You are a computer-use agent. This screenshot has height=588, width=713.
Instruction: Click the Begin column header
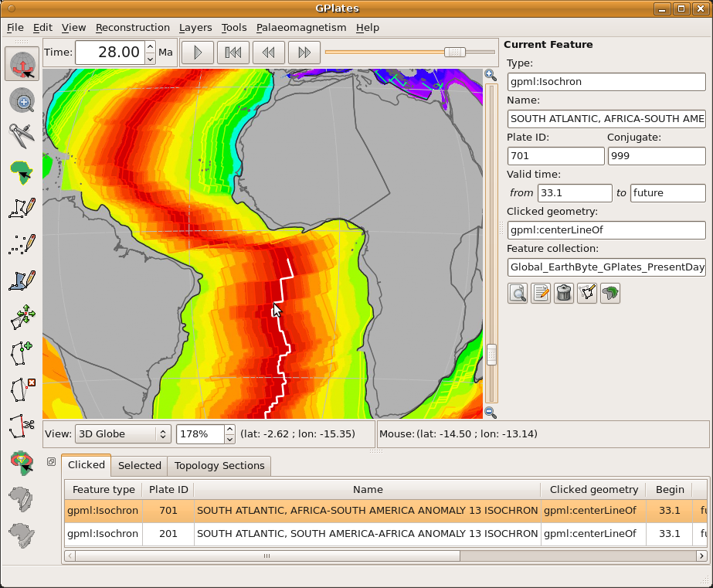(669, 489)
